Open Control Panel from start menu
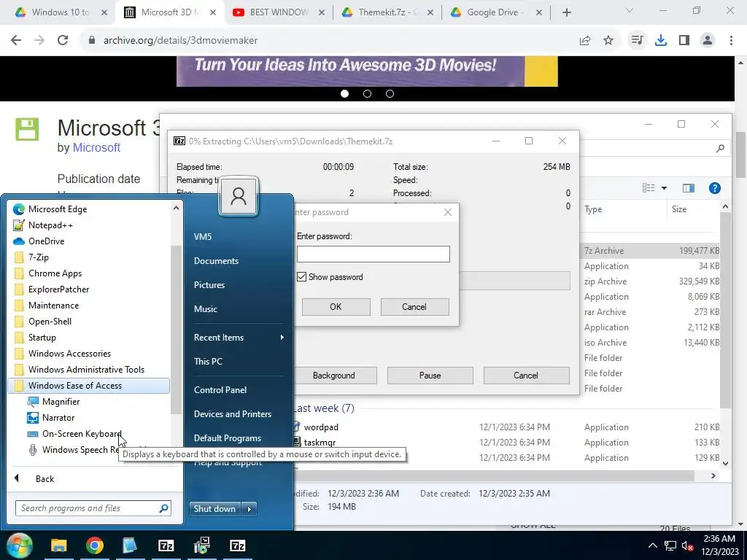 (220, 390)
